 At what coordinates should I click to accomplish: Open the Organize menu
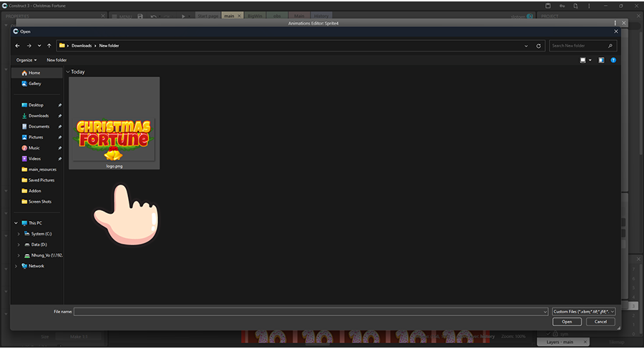(x=26, y=60)
